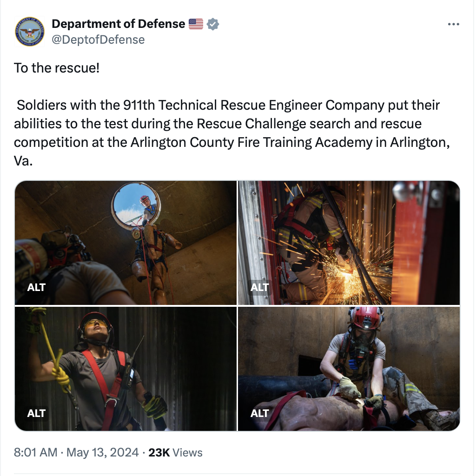
Task: Show ALT text on yellow rope photo
Action: (36, 413)
